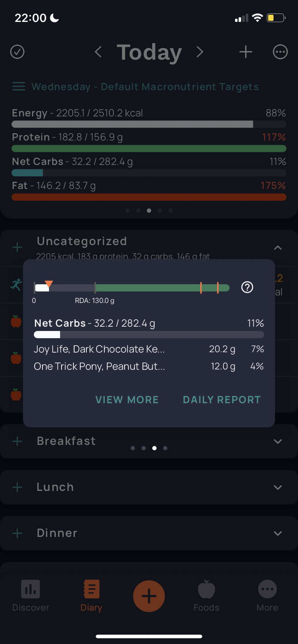Open the DAILY REPORT link
The width and height of the screenshot is (298, 644).
[222, 400]
